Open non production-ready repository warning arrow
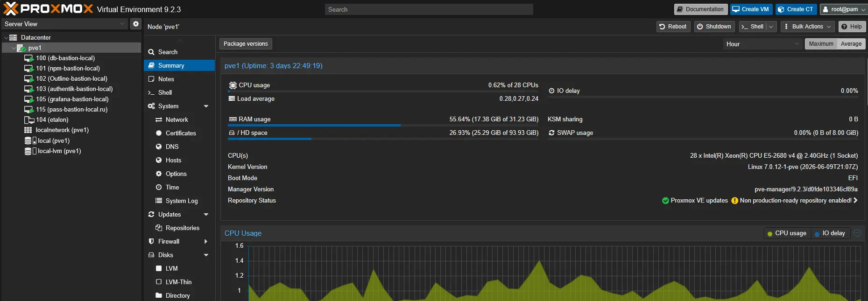This screenshot has width=868, height=301. (855, 200)
